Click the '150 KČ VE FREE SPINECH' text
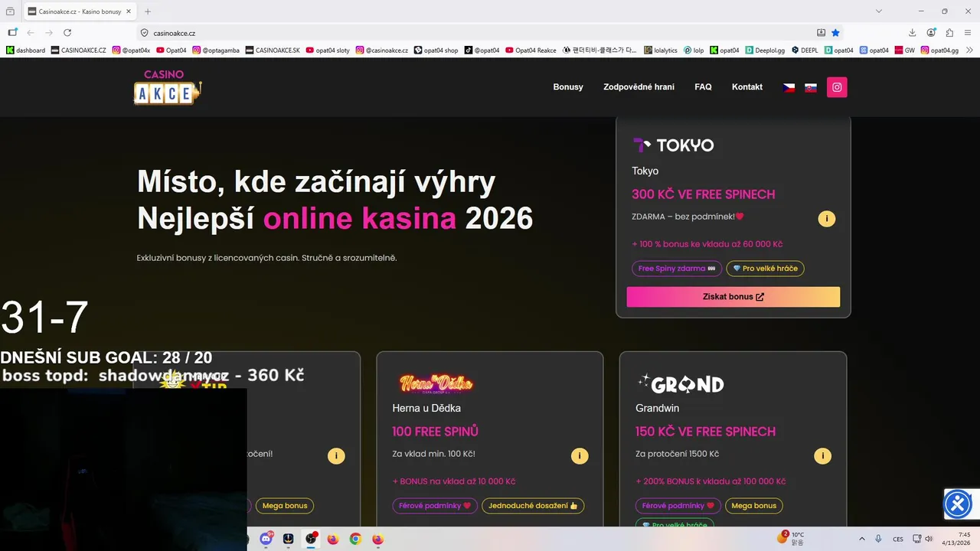 coord(705,432)
